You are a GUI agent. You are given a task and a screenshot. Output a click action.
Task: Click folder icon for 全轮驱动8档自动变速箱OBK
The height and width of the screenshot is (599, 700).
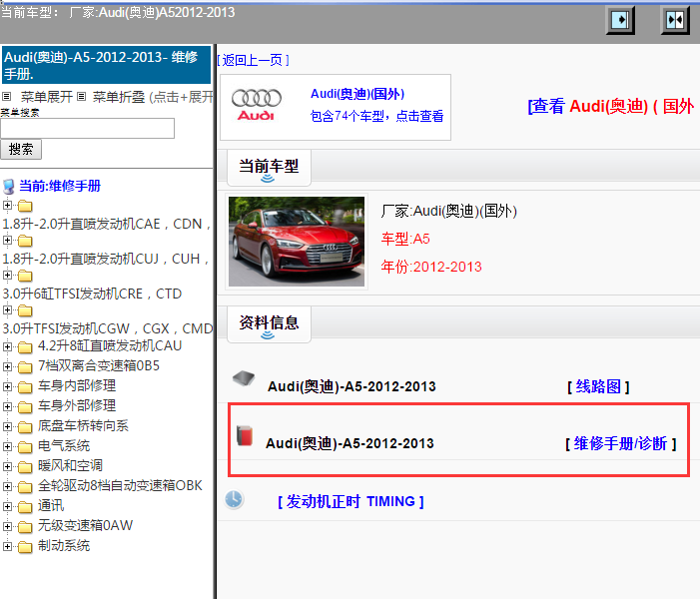pyautogui.click(x=25, y=486)
